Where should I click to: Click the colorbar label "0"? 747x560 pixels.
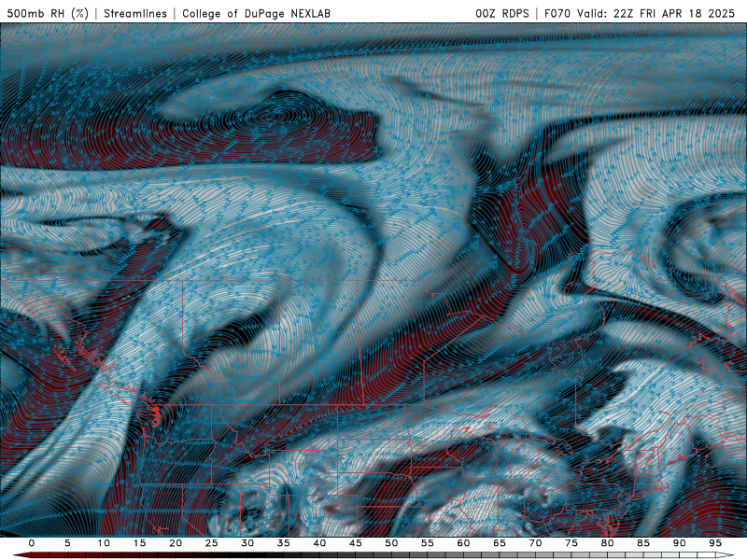tap(32, 543)
